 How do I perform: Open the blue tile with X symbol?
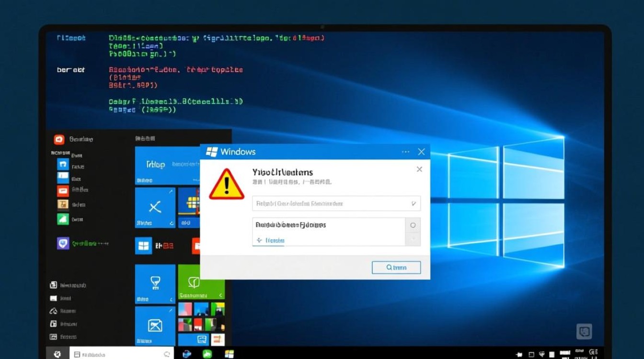155,207
